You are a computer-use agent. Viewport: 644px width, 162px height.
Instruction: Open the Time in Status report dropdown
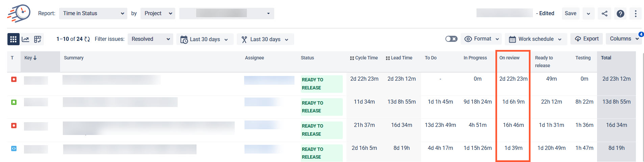(93, 13)
